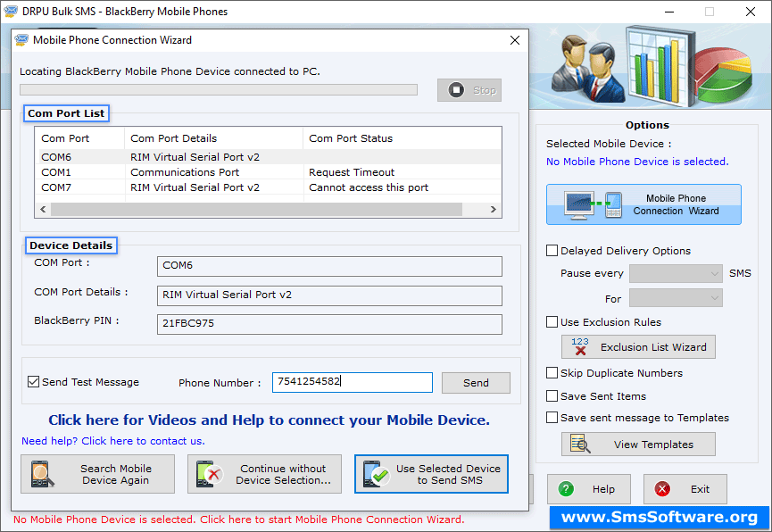Viewport: 772px width, 532px height.
Task: Open videos and help link for connecting device
Action: coord(269,420)
